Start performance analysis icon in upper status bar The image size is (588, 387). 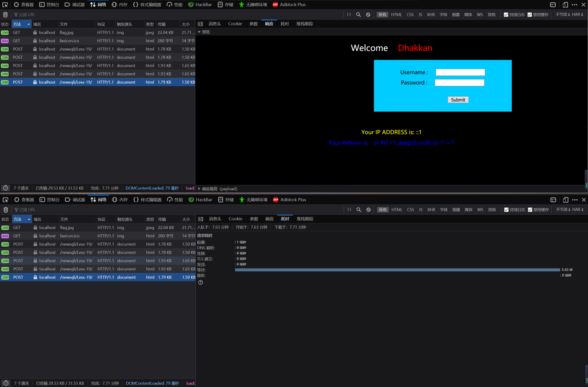pyautogui.click(x=5, y=188)
